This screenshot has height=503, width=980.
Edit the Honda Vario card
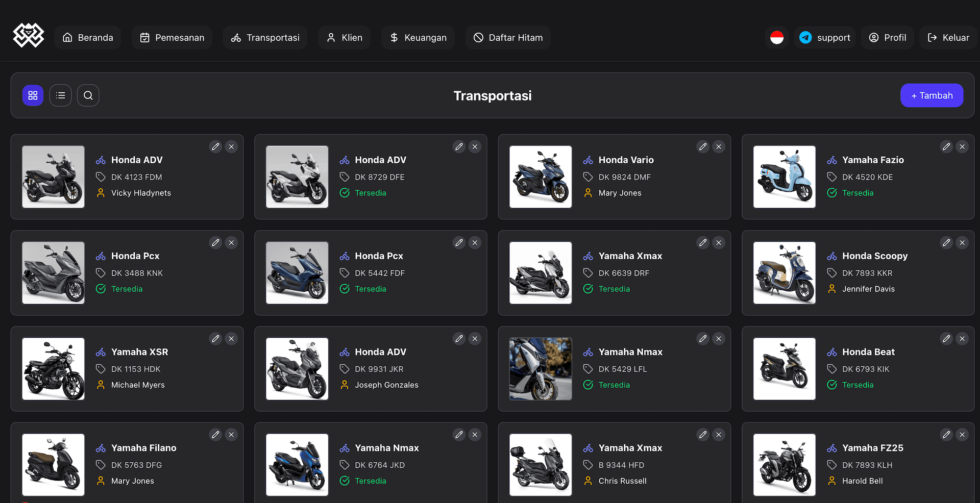click(703, 147)
